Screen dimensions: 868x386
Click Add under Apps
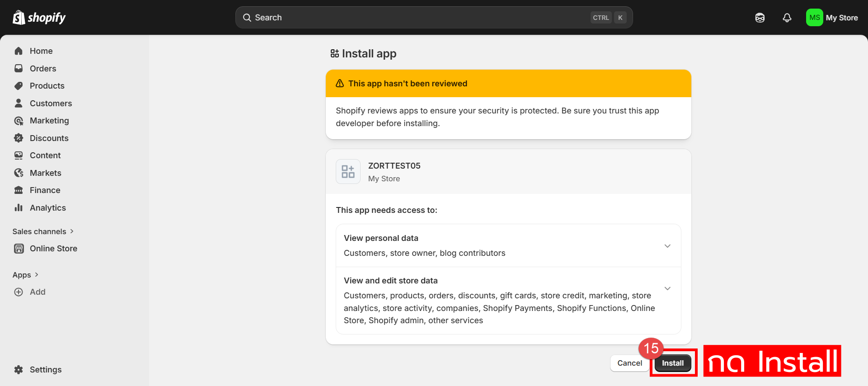coord(38,292)
